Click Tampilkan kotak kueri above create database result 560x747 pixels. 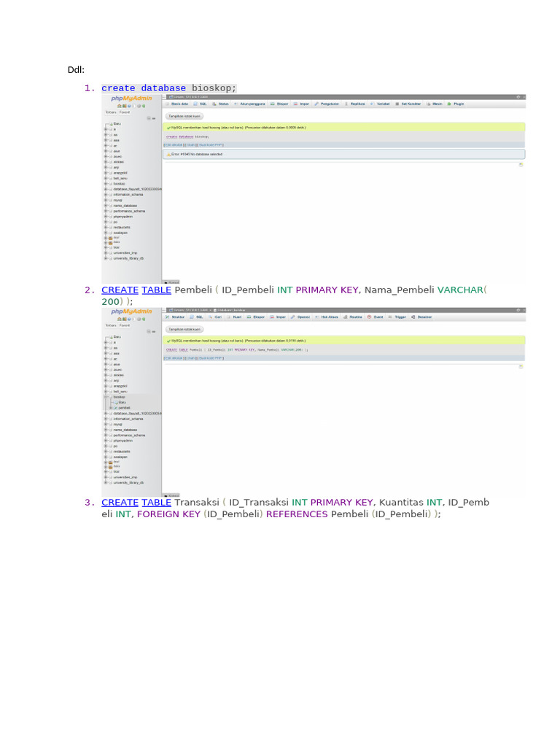pos(184,116)
